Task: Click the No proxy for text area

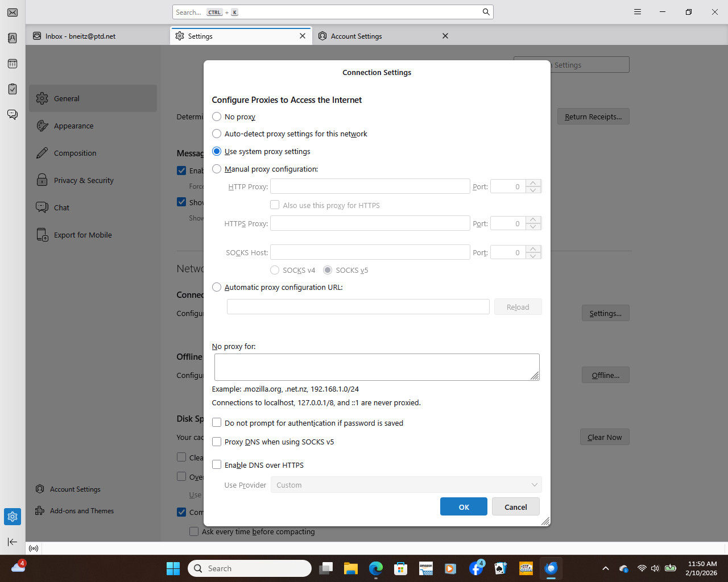Action: [377, 367]
